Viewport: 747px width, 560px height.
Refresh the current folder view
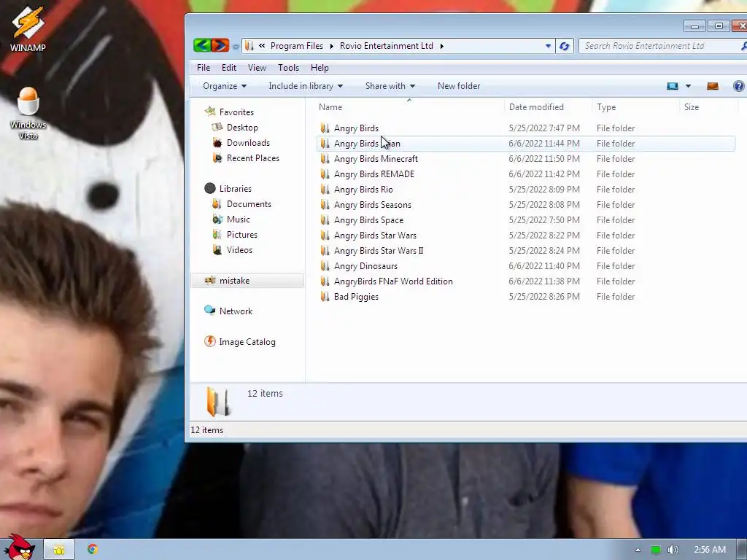coord(565,46)
